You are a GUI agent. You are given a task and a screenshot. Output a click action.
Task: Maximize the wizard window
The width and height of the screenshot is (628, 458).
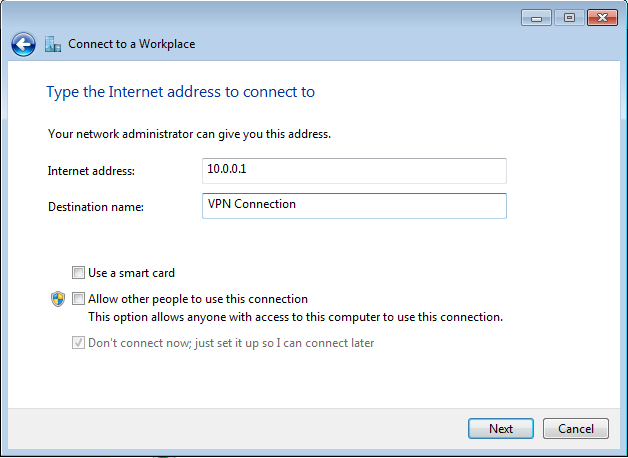coord(567,18)
